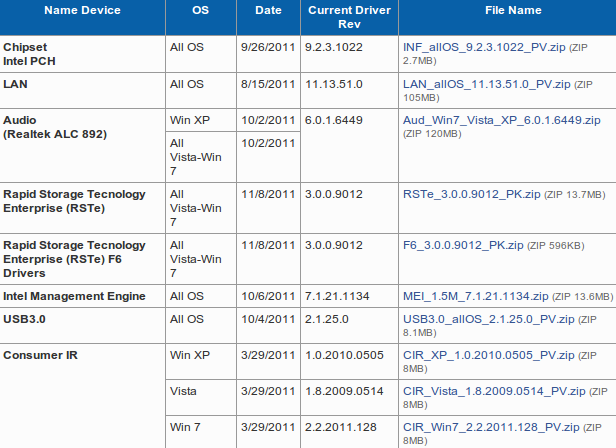Open CIR_Vista_1.8.2009.0514_PV.zip link
This screenshot has height=448, width=616.
point(493,390)
